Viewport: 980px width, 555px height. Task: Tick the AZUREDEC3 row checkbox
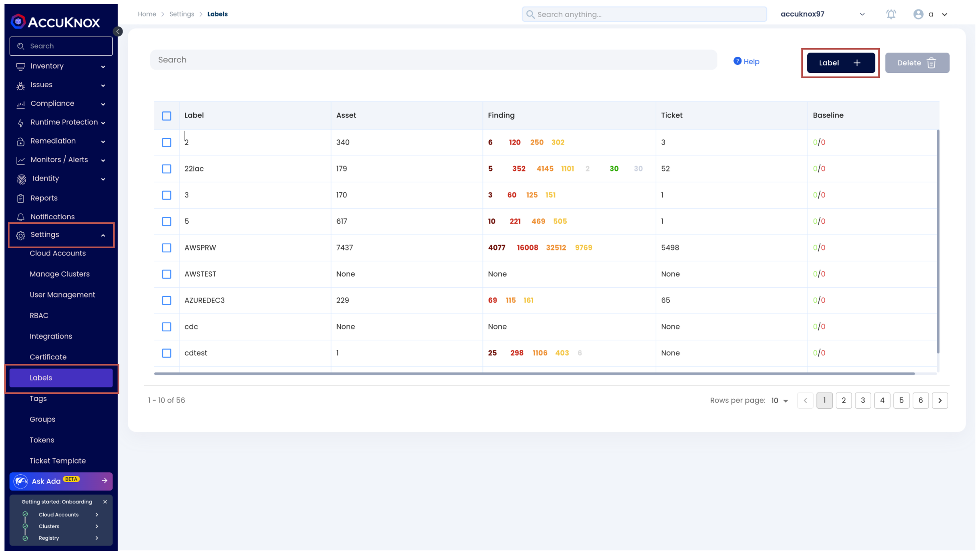[x=167, y=301]
